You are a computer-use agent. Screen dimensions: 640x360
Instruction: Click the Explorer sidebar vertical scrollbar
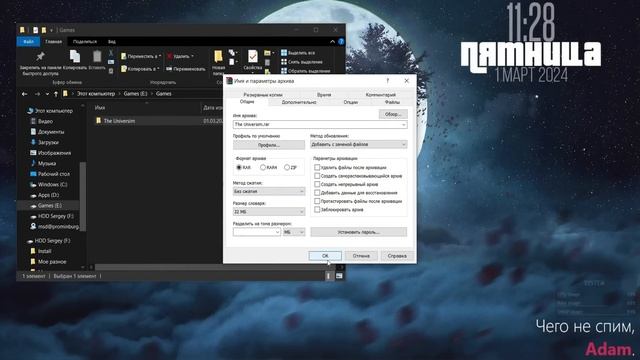coord(83,196)
